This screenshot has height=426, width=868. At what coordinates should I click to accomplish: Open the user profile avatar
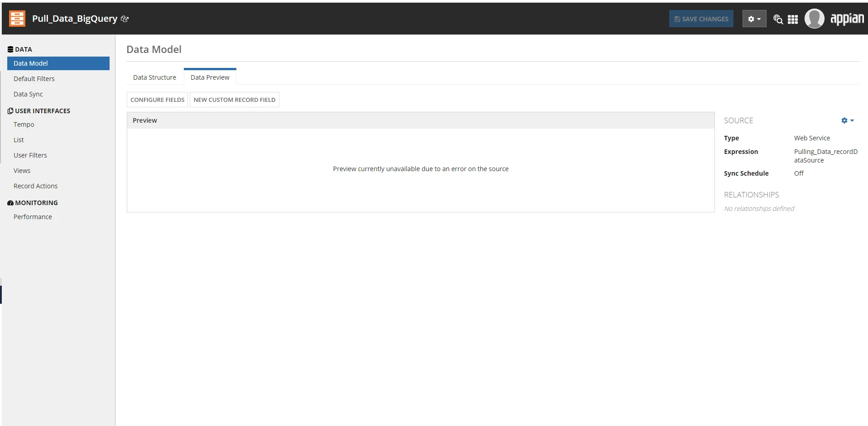click(814, 19)
